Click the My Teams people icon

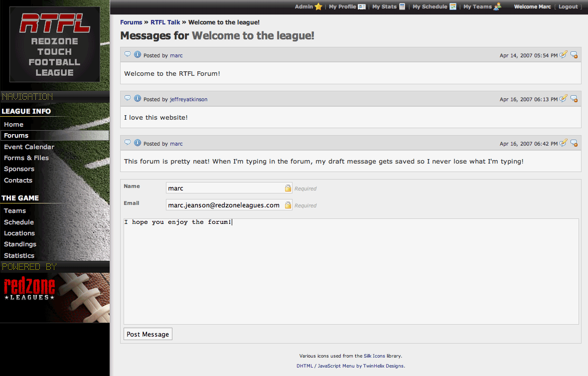(x=497, y=6)
